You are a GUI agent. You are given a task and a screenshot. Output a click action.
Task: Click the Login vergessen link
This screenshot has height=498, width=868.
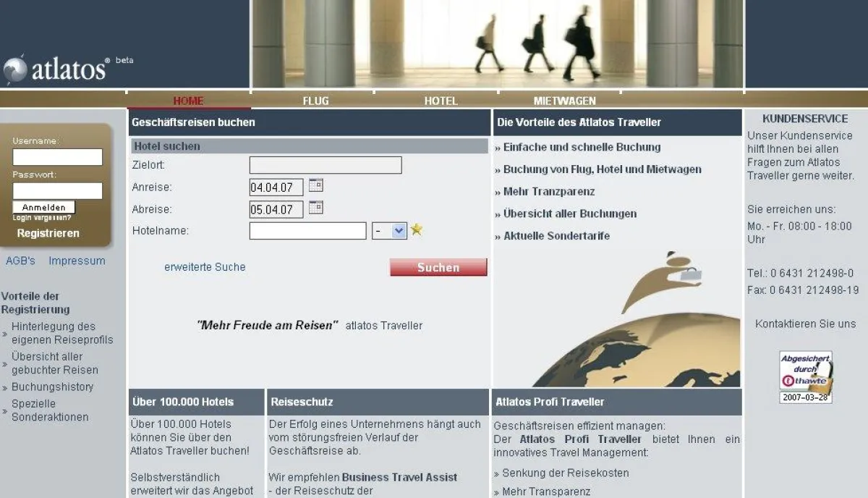(41, 218)
